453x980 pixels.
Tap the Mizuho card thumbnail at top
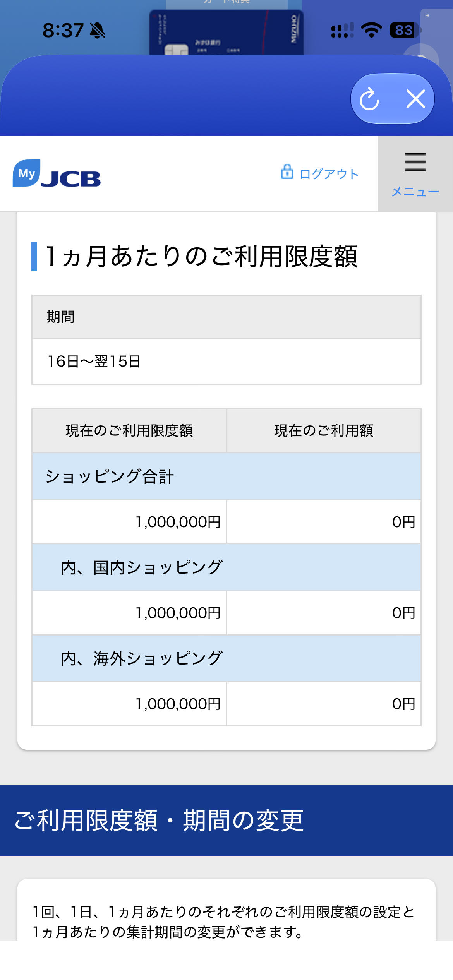pos(226,32)
